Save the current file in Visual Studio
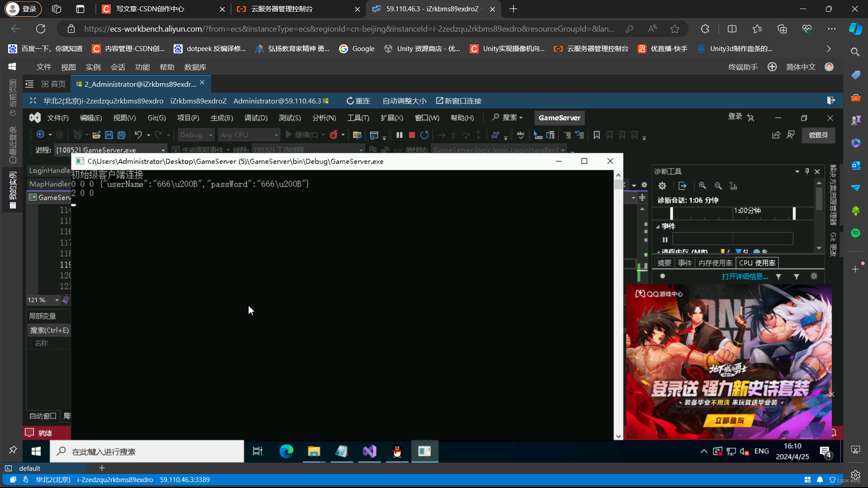The image size is (868, 488). [x=109, y=135]
